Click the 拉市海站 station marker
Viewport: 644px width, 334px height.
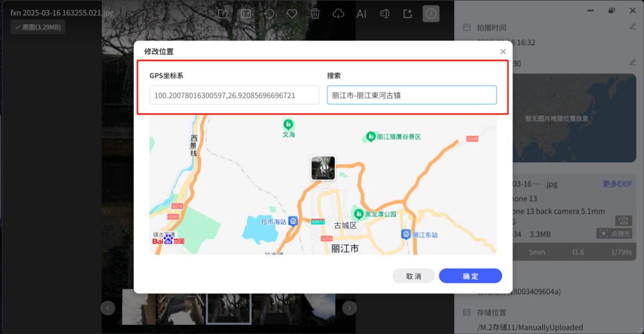click(293, 221)
